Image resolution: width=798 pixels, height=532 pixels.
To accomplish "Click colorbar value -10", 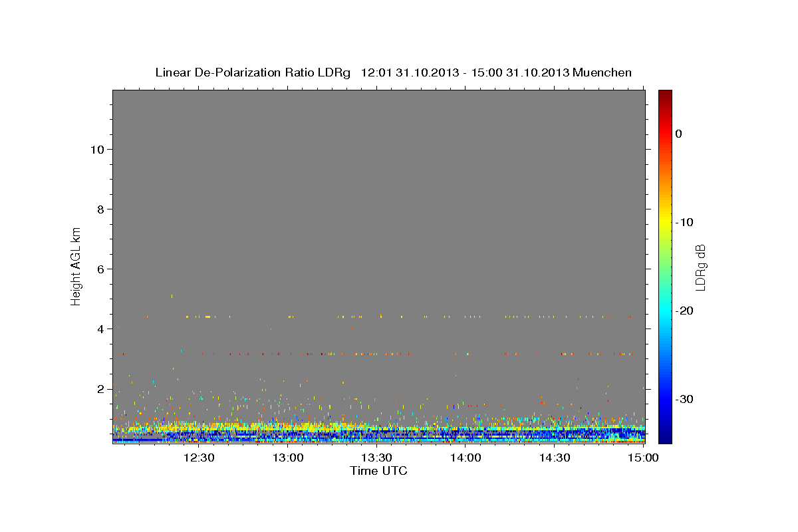I will coord(686,222).
